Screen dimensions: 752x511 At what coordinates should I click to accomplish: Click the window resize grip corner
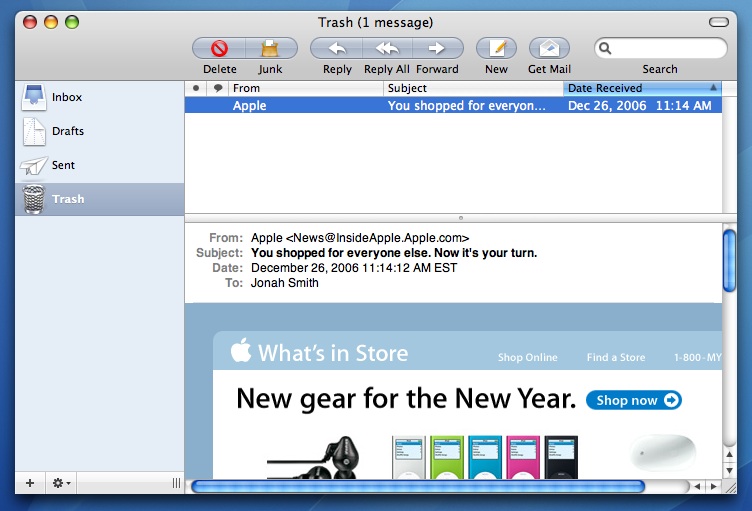(730, 487)
